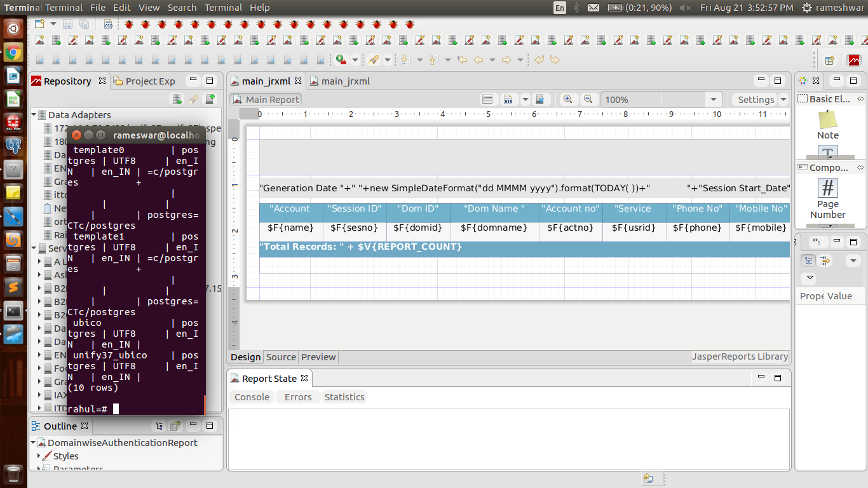Switch to the Project Explorer tab
This screenshot has height=488, width=868.
coord(144,81)
